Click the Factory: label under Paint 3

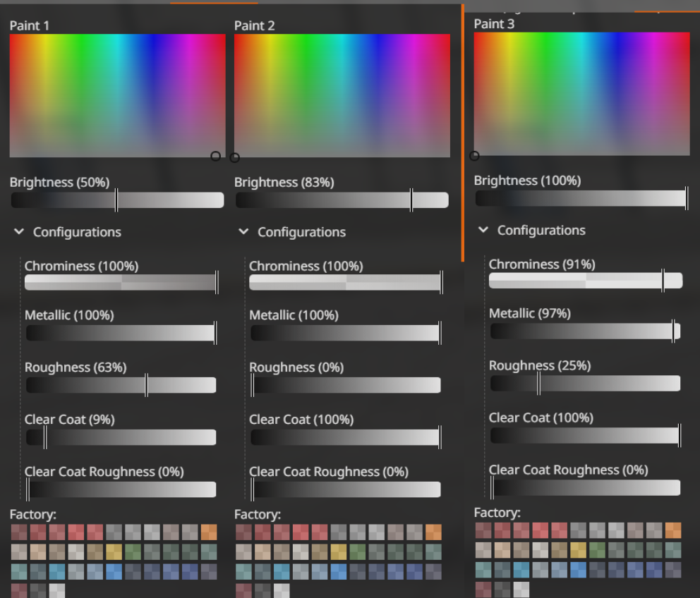(x=497, y=512)
